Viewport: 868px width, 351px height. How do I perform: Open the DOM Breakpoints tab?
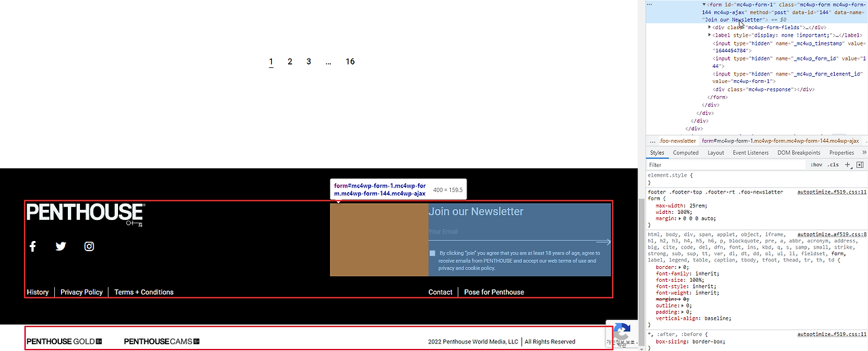tap(799, 153)
